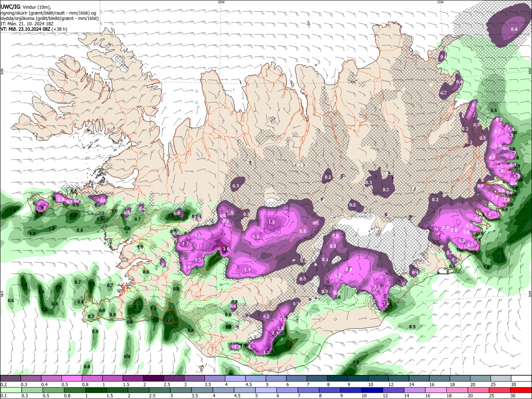
Task: Click the '15W' longitude label
Action: pos(440,2)
